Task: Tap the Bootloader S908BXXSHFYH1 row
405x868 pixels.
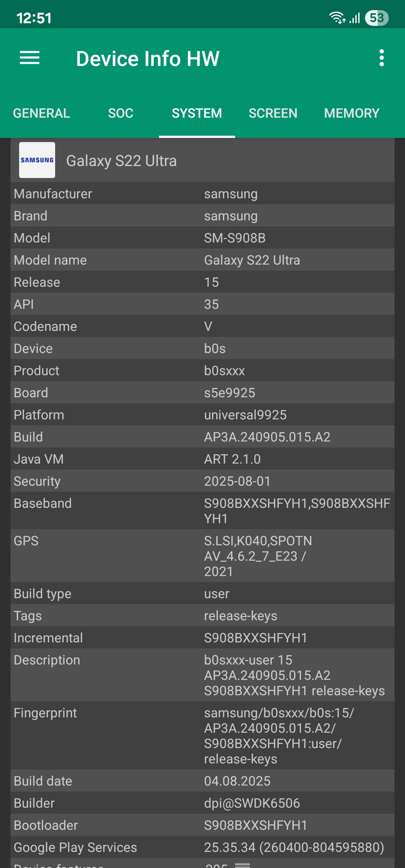Action: 202,825
